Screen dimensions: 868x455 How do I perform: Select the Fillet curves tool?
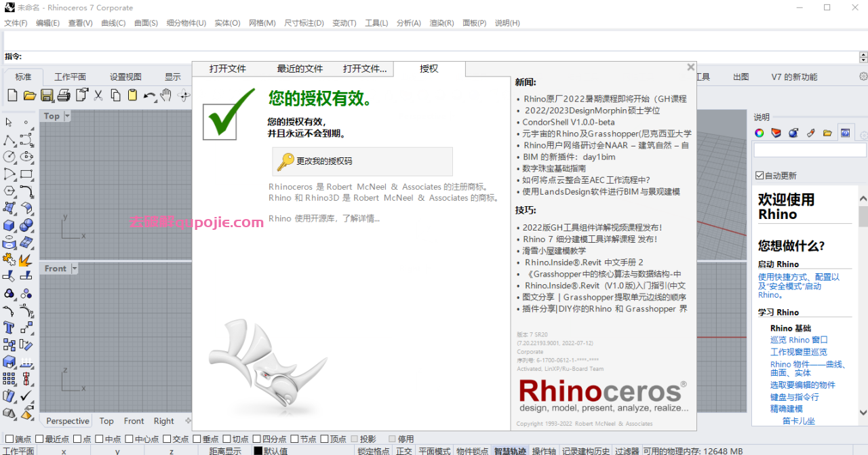(x=26, y=191)
